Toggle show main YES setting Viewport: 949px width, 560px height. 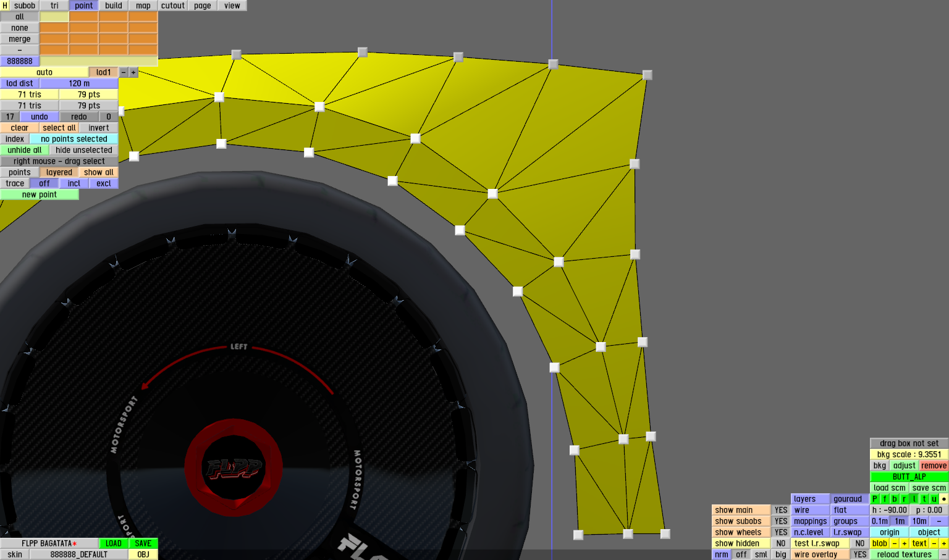pos(781,510)
